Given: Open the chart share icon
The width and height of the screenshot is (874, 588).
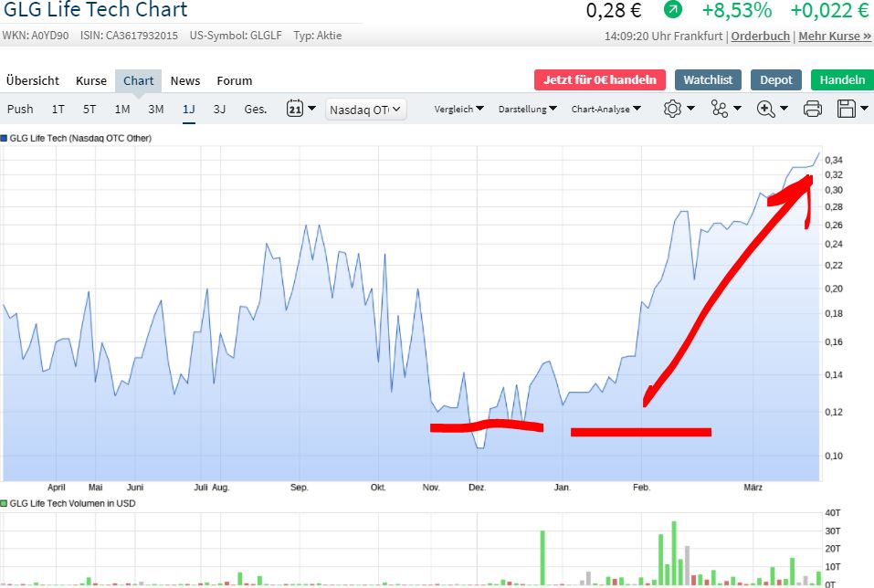Looking at the screenshot, I should point(719,109).
